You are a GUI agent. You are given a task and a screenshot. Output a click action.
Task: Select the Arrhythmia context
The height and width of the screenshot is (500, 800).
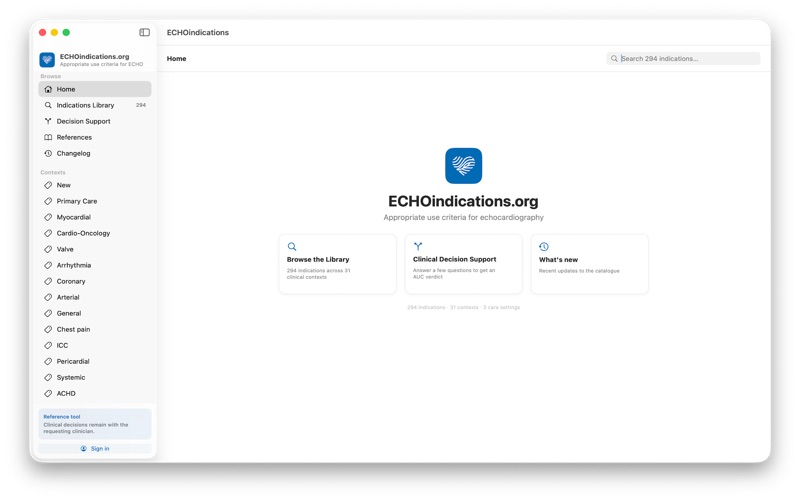coord(95,265)
